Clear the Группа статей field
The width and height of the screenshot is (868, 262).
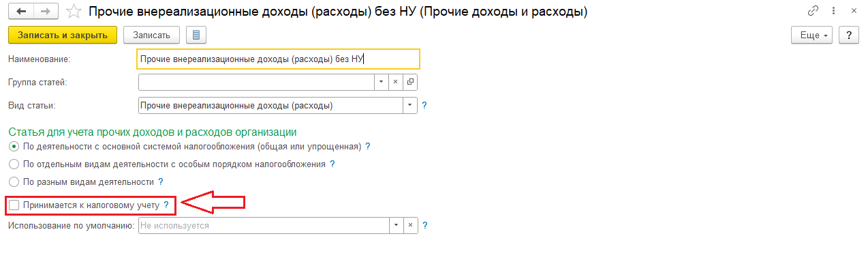click(396, 82)
